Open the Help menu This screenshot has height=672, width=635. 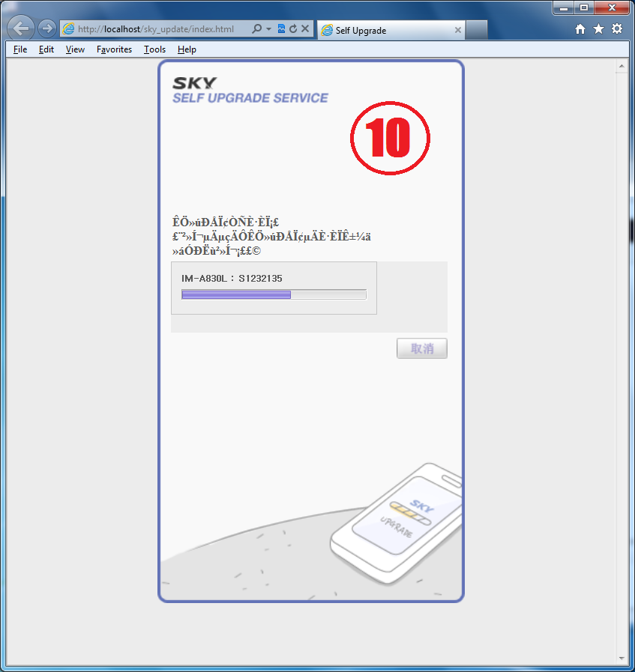click(x=187, y=49)
